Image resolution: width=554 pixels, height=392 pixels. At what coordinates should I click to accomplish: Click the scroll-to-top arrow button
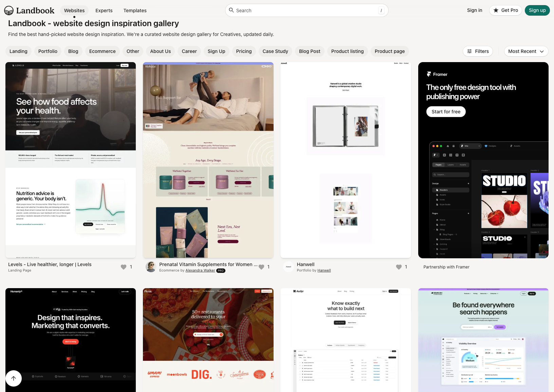14,378
